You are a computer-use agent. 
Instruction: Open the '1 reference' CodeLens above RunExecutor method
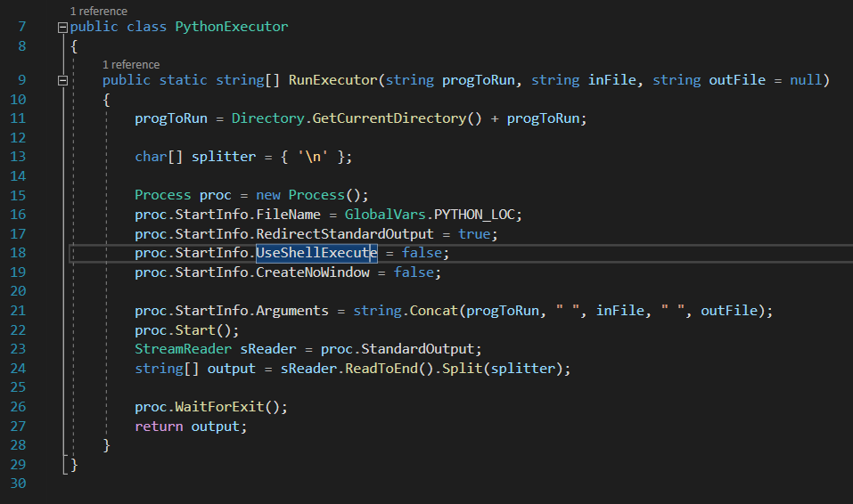coord(131,64)
